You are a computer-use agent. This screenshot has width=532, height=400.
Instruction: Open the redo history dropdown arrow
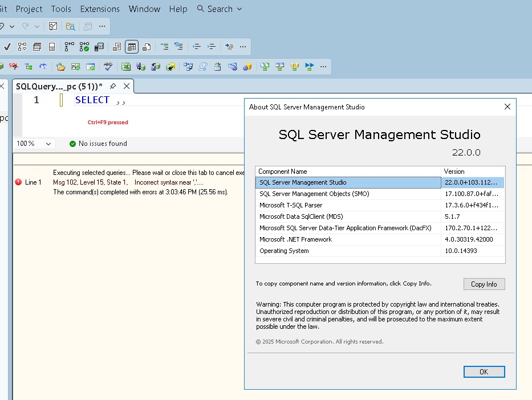click(x=37, y=26)
